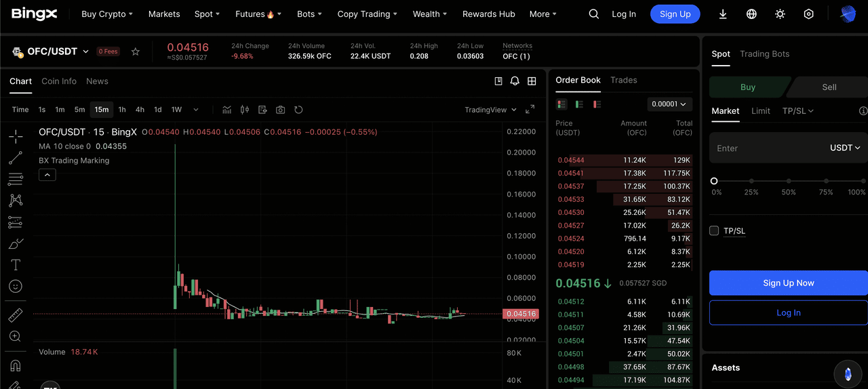Collapse the chart indicator legend

(47, 175)
